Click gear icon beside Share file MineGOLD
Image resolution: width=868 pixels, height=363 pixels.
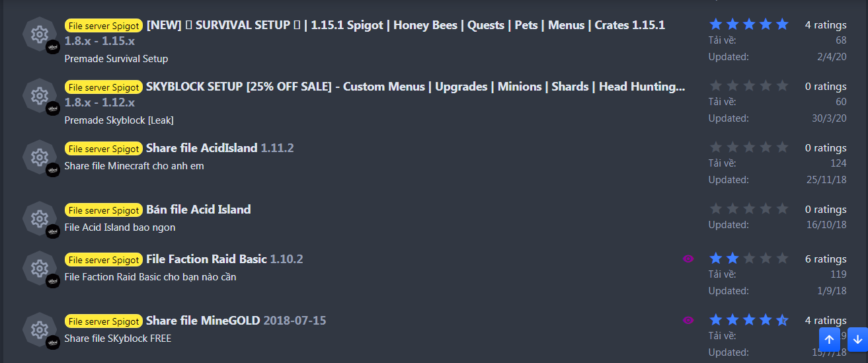[x=39, y=329]
